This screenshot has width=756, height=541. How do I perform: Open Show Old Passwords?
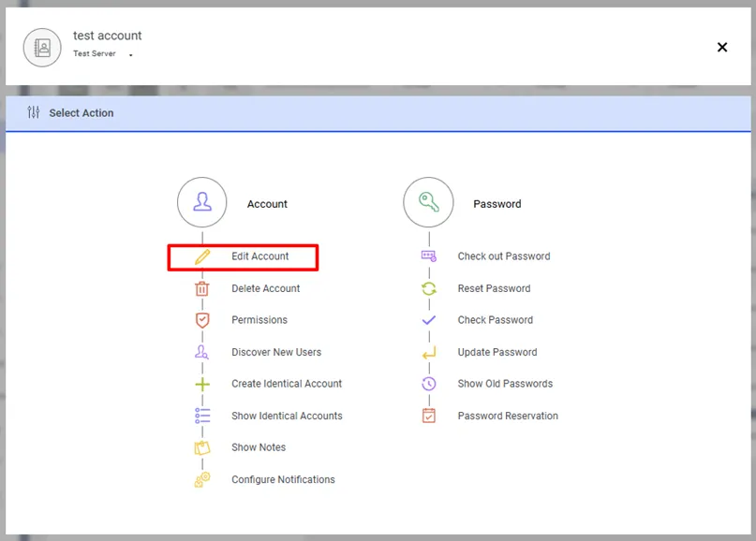(x=505, y=384)
